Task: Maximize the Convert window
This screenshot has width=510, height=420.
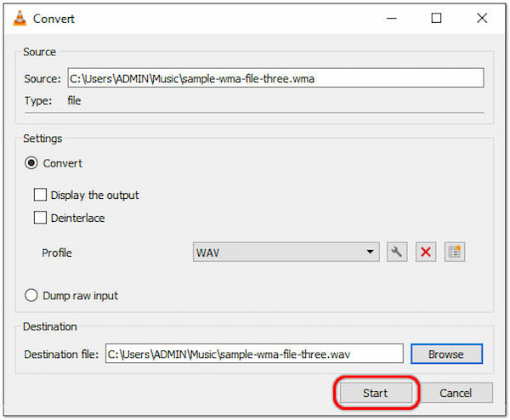Action: coord(436,18)
